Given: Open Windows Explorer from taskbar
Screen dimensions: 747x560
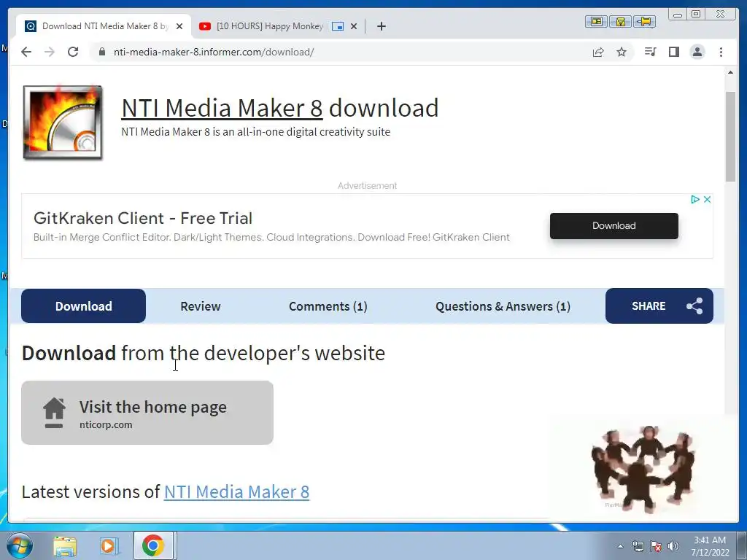Looking at the screenshot, I should [65, 546].
